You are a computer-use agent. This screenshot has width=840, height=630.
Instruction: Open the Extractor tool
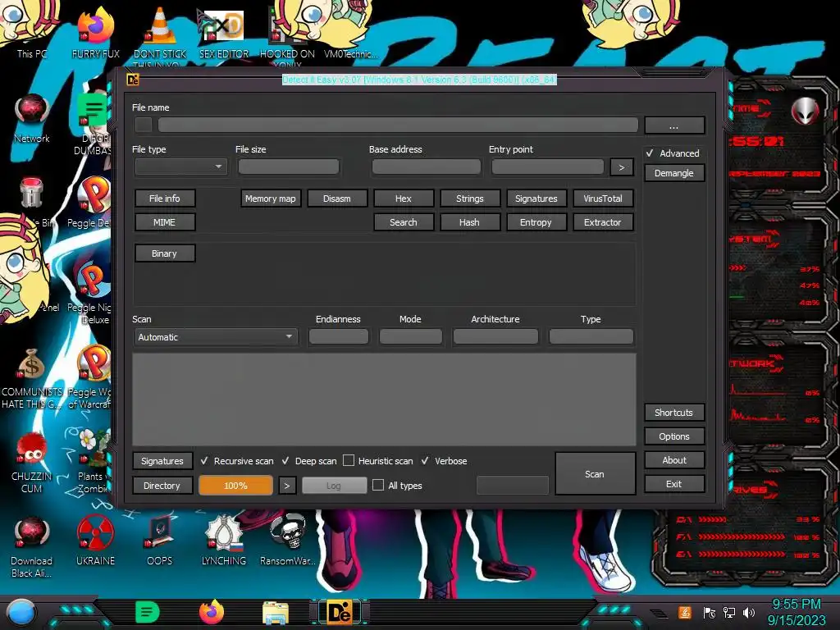coord(603,222)
